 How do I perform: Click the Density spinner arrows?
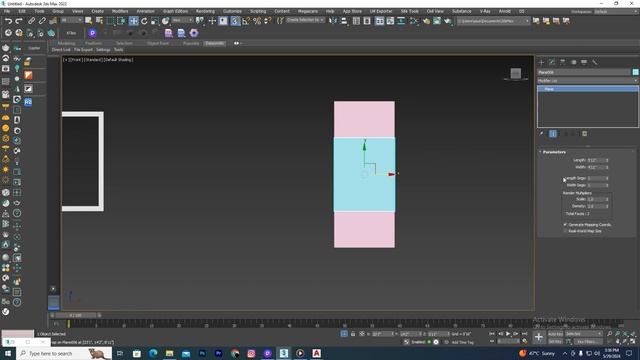coord(607,206)
